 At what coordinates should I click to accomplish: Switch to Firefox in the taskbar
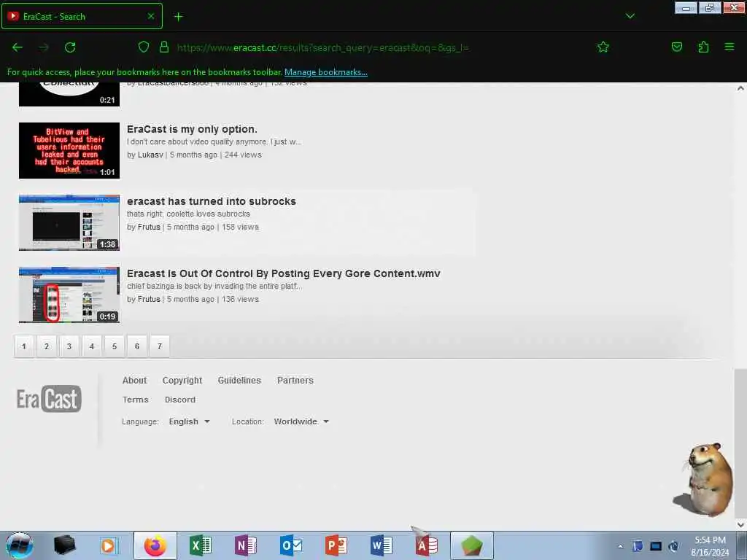coord(155,545)
